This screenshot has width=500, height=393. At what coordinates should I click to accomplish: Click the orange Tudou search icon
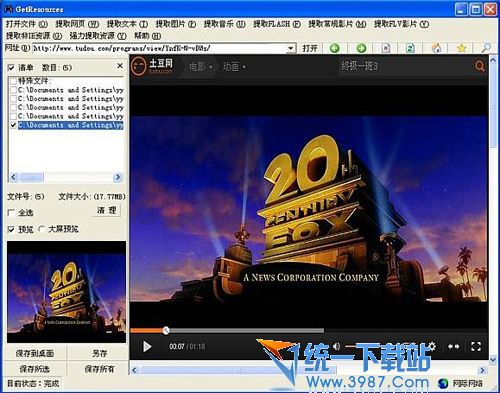pos(479,66)
